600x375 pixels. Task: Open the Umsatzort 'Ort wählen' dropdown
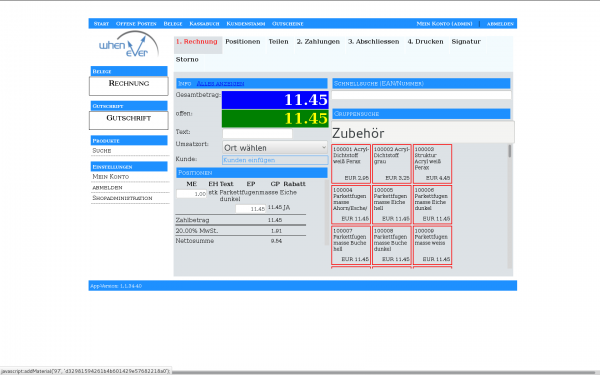275,148
